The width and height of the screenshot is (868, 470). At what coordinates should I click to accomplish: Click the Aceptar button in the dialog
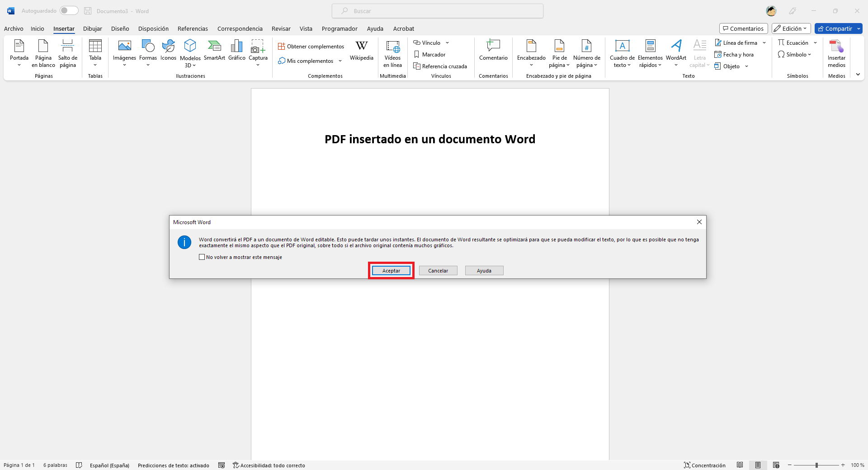click(x=391, y=271)
